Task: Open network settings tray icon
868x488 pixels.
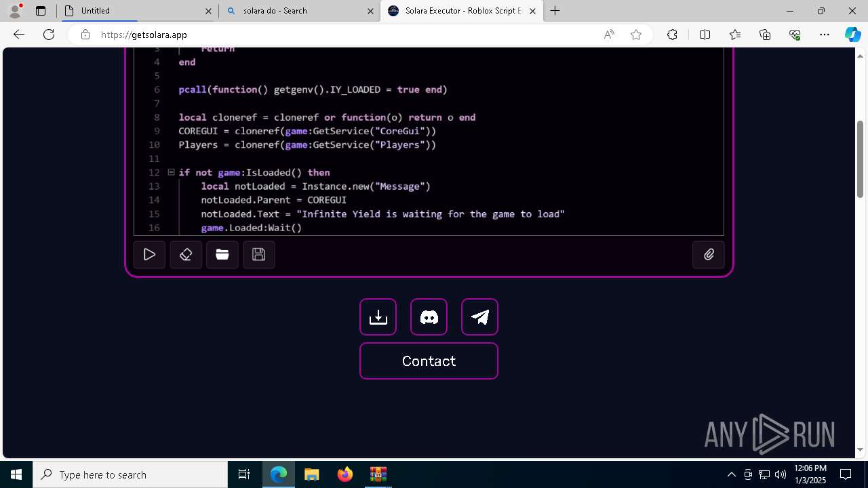Action: 764,474
